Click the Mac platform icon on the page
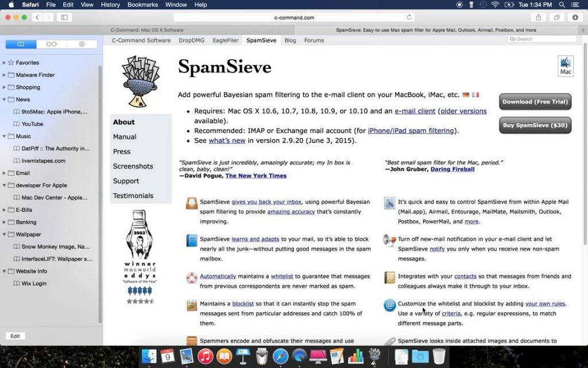 click(x=566, y=67)
